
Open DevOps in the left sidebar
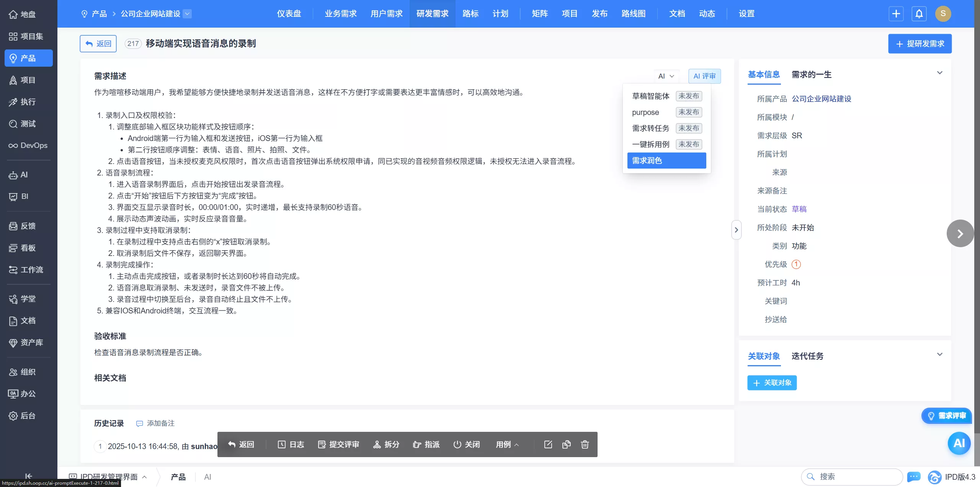(x=28, y=146)
